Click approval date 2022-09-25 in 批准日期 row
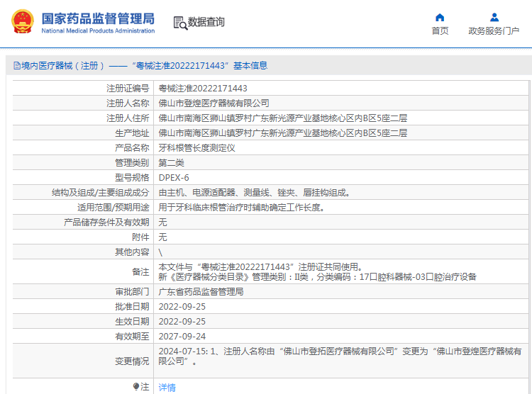 [182, 307]
